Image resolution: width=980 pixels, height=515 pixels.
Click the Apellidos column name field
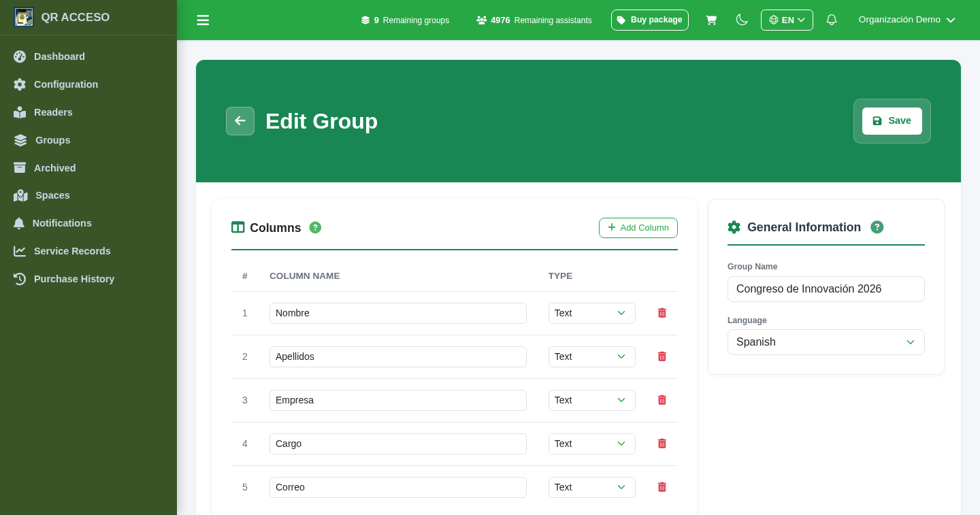(398, 356)
